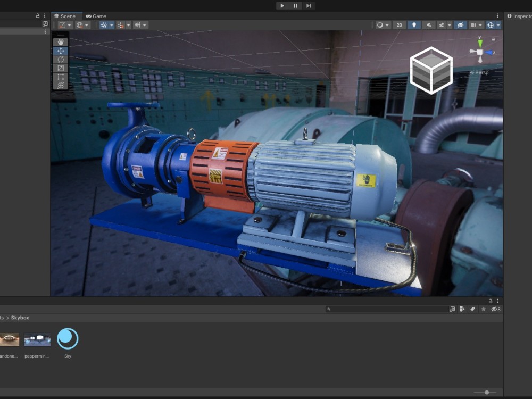Open the Inspector tab

point(520,16)
